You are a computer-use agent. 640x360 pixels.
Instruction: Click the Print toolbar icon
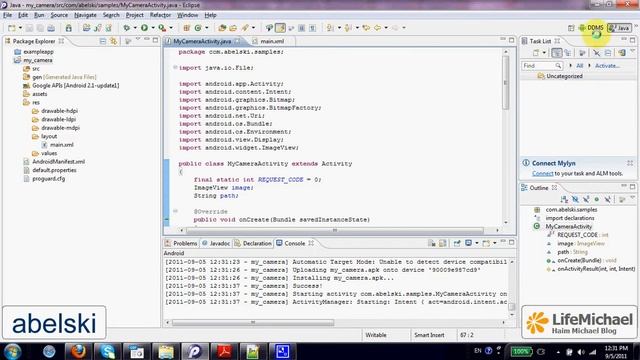(51, 28)
